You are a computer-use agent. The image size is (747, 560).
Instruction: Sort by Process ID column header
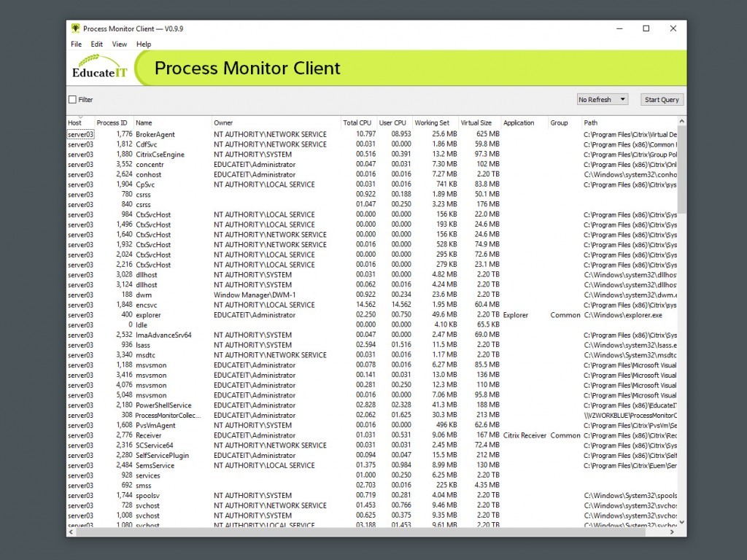pos(112,123)
